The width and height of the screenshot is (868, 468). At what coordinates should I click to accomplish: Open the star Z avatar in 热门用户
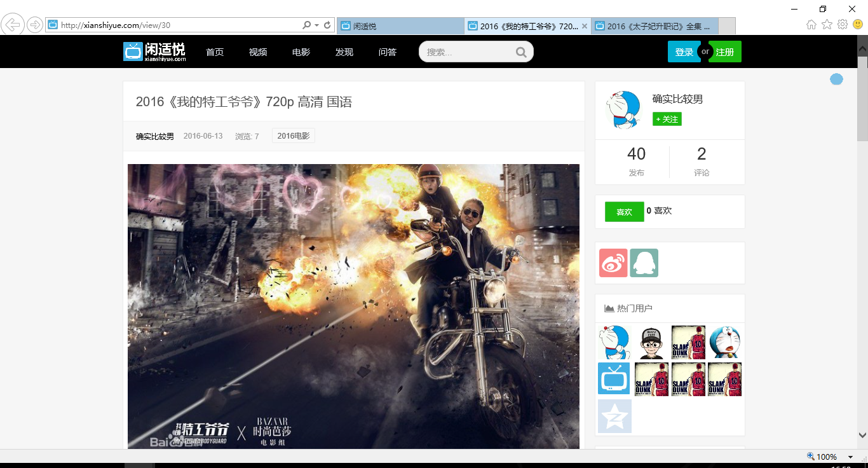click(614, 416)
